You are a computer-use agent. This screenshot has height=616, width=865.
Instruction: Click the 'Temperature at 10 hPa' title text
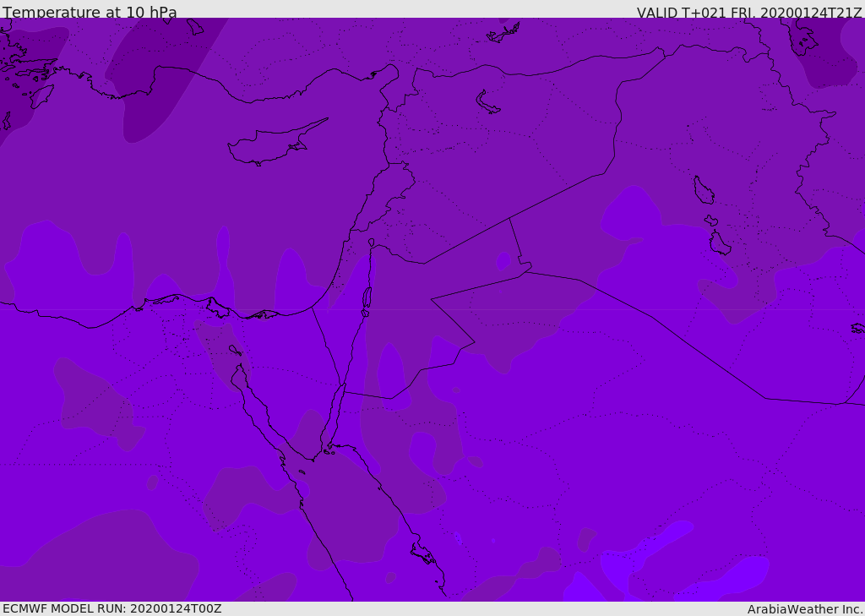(90, 12)
